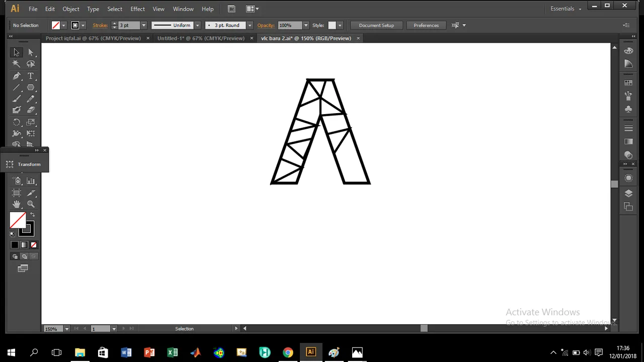Select the Symbol Sprayer tool
The width and height of the screenshot is (644, 362).
click(16, 181)
